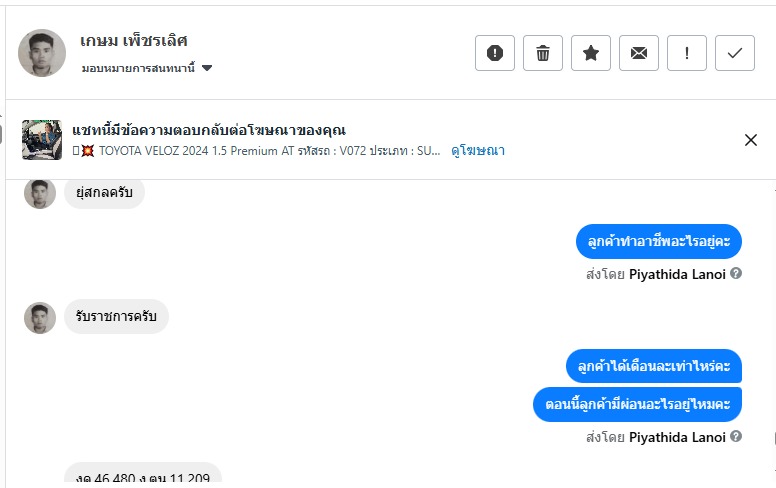Flag conversation with the exclamation mark icon
Viewport: 776px width, 488px height.
(x=687, y=54)
